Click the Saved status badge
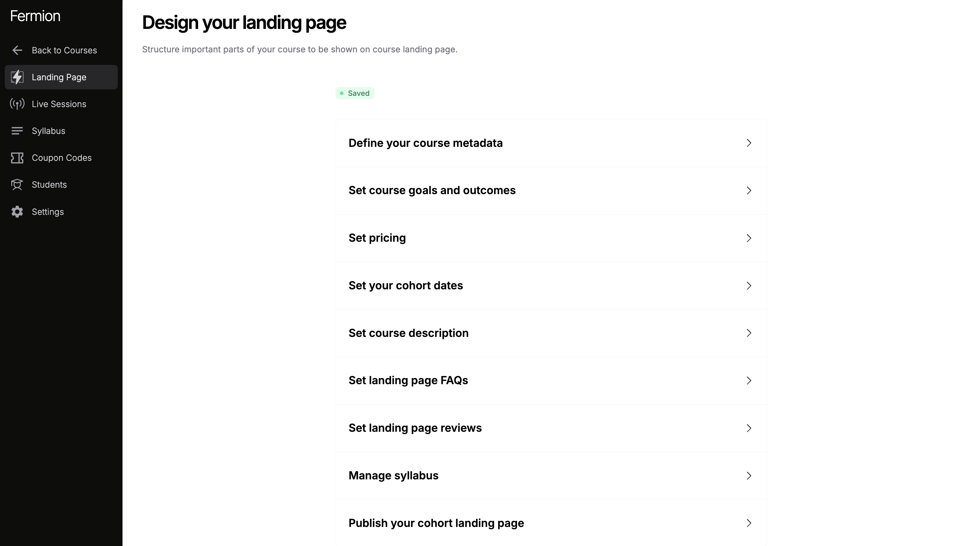 (355, 93)
